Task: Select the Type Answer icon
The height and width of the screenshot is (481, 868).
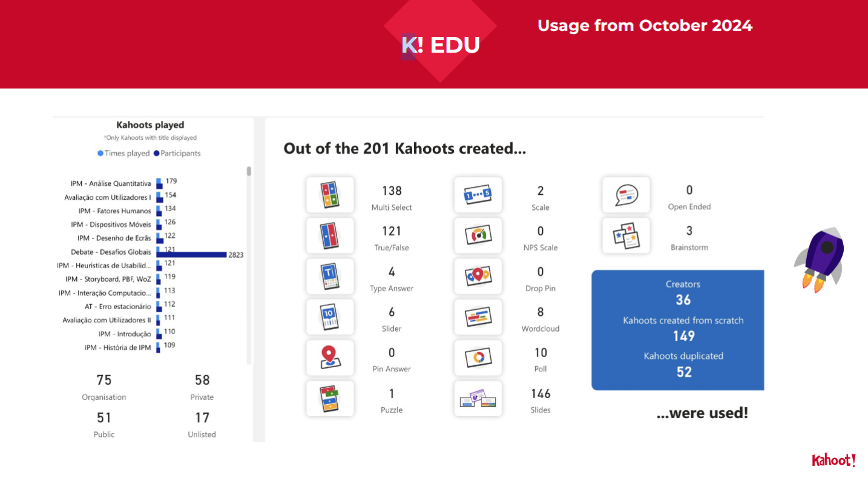Action: 330,276
